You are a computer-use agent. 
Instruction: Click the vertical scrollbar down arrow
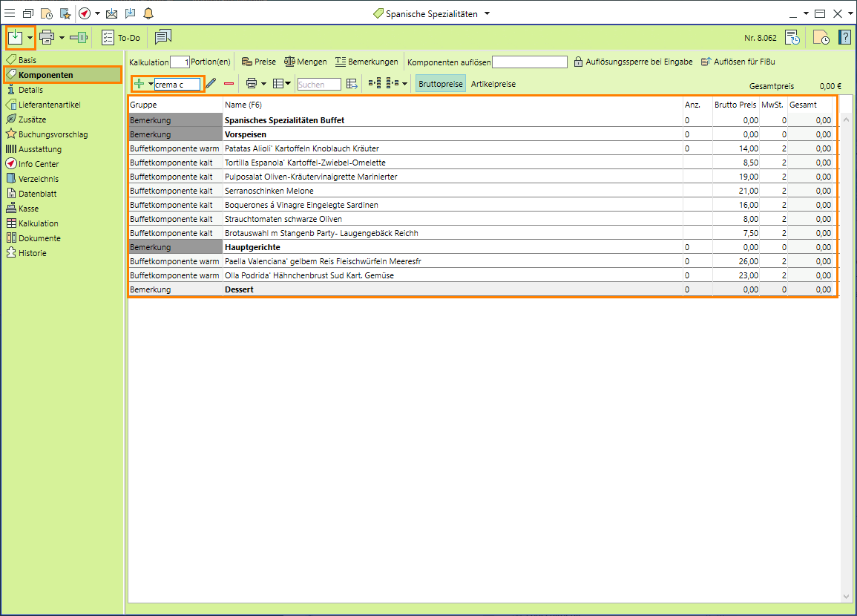[x=847, y=596]
